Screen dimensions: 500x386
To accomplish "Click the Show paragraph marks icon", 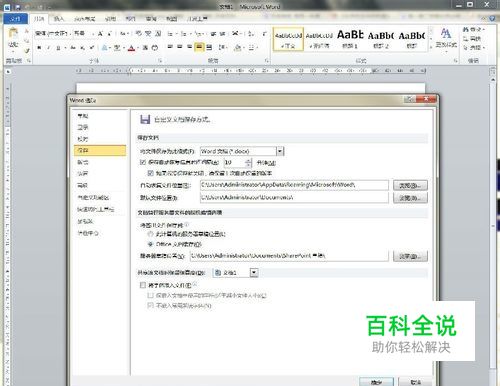I will pyautogui.click(x=264, y=34).
